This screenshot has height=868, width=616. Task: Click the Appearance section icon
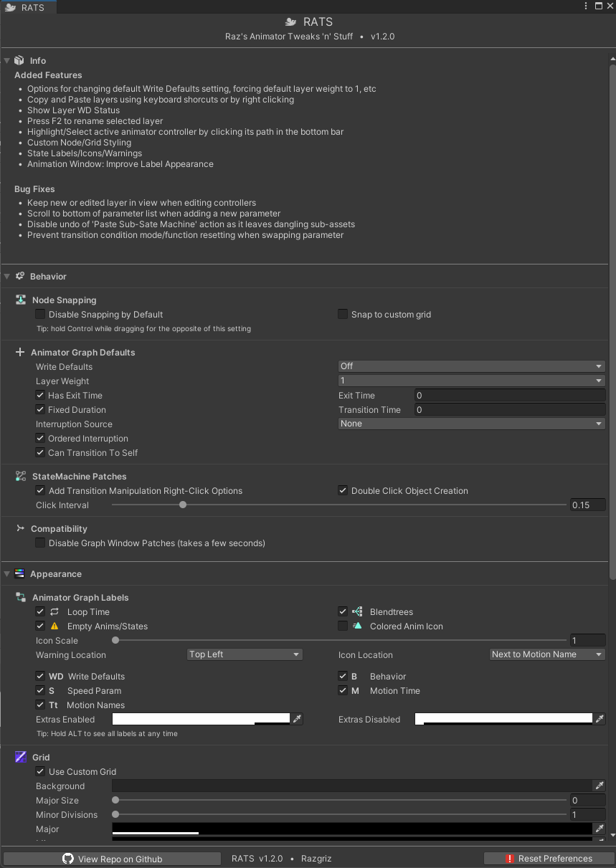[19, 573]
